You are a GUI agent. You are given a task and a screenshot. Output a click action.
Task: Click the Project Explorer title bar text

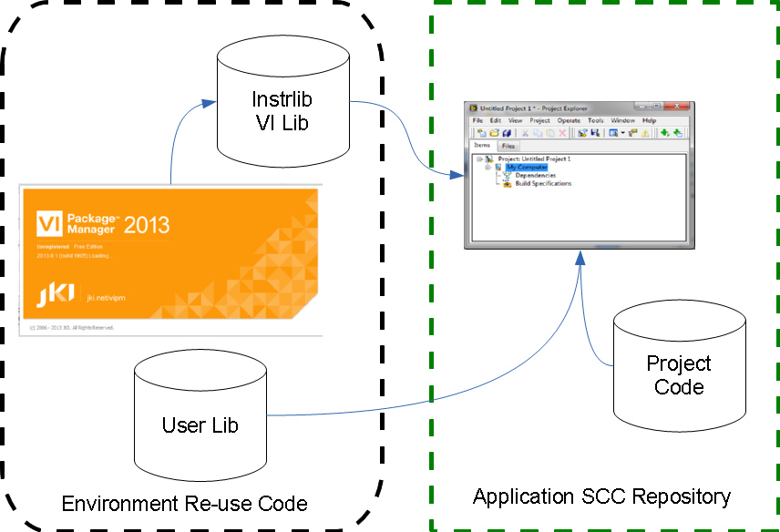534,108
